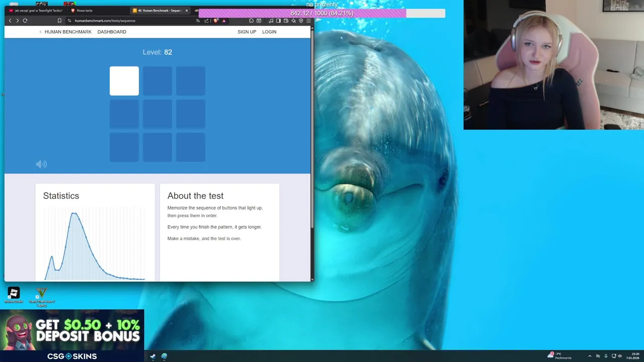Switch to the Teamfight Tactics YouTube tab
Screen dimensions: 644x362
tap(35, 11)
